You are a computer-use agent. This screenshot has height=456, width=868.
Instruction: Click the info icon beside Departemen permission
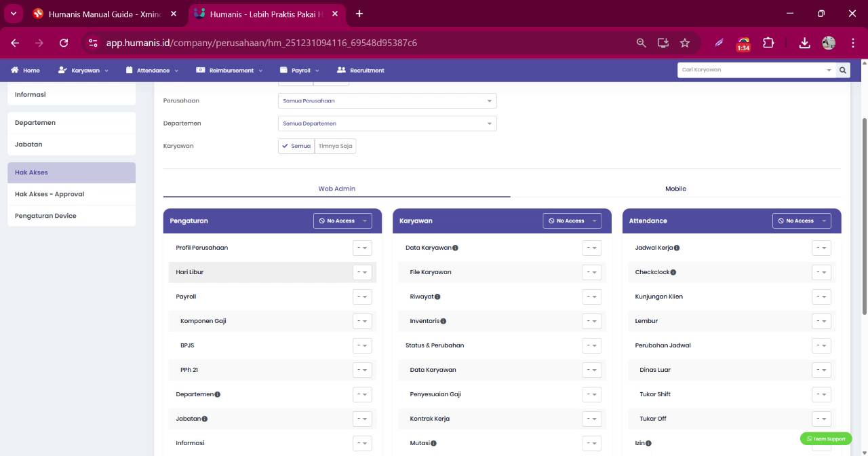tap(218, 394)
